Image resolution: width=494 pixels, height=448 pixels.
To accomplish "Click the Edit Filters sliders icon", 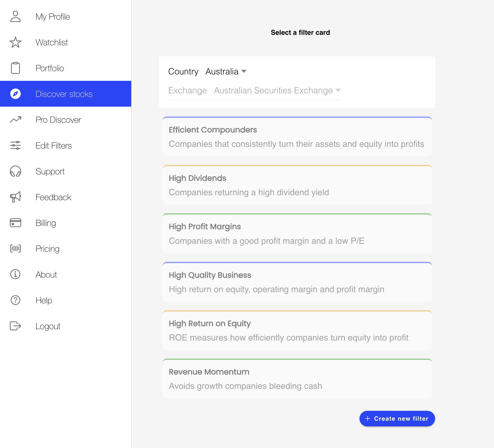I will (15, 145).
